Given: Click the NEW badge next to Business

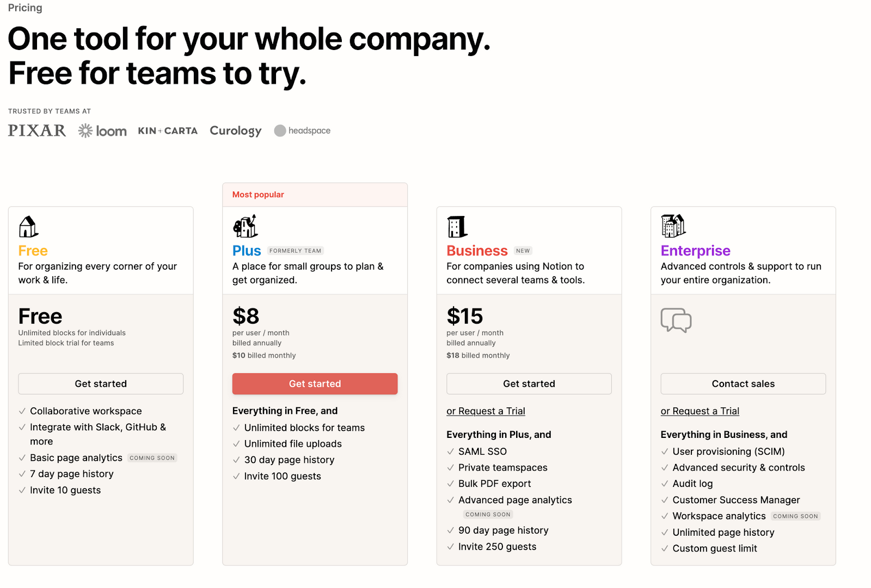Looking at the screenshot, I should click(523, 251).
